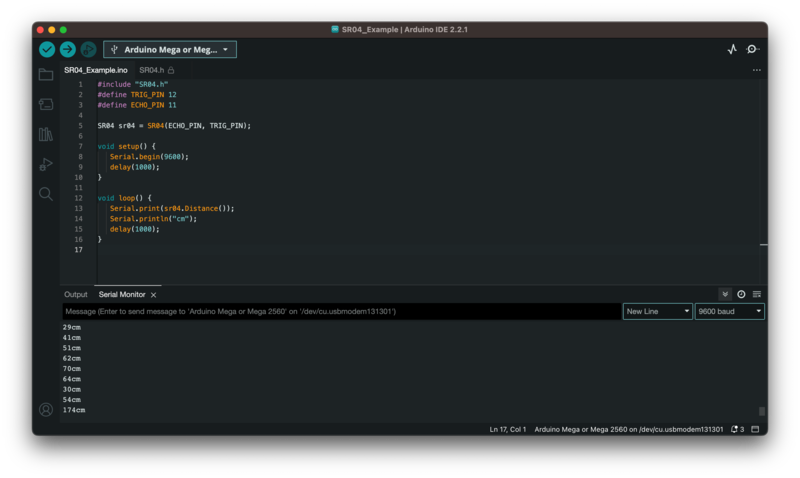Open the Library Manager books icon
This screenshot has width=800, height=478.
(x=46, y=134)
